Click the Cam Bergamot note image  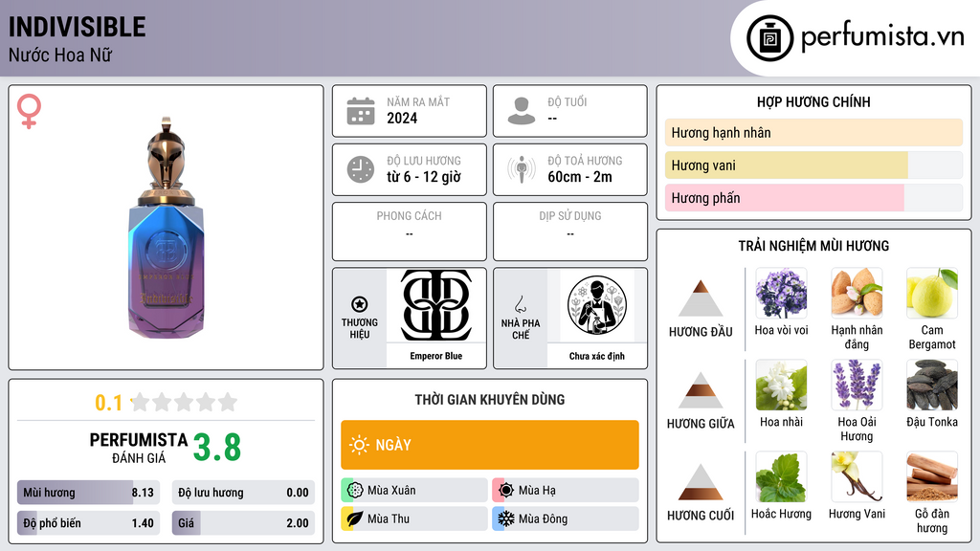coord(932,294)
